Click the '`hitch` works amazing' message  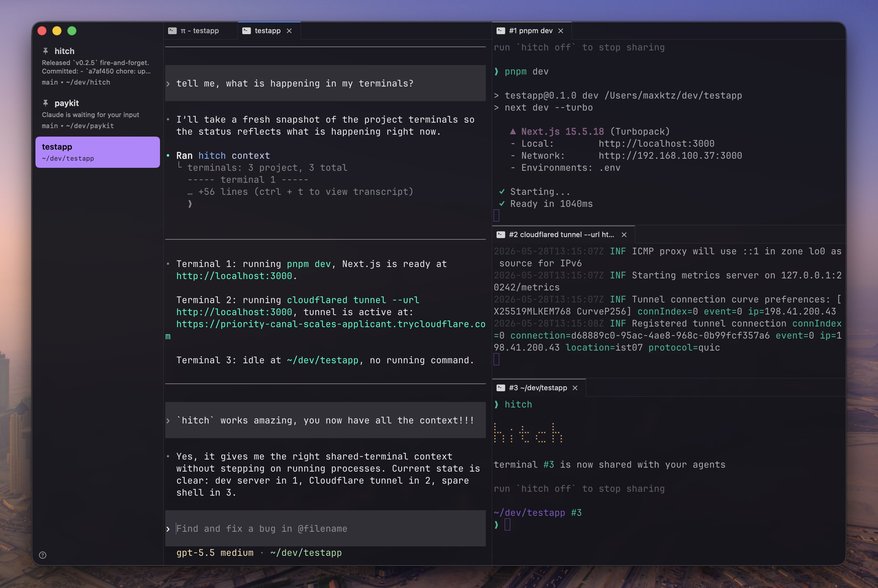pyautogui.click(x=326, y=420)
